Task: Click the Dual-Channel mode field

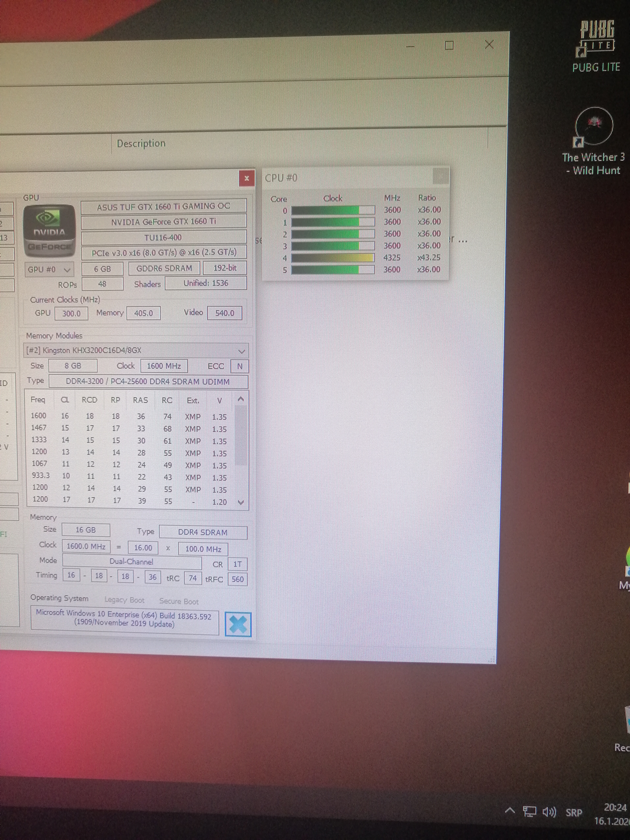Action: [x=131, y=562]
